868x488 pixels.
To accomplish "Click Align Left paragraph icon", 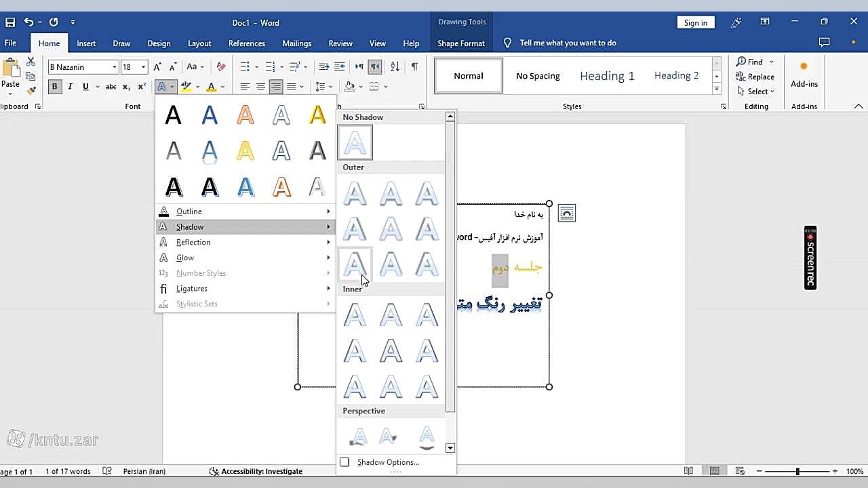I will pyautogui.click(x=245, y=87).
